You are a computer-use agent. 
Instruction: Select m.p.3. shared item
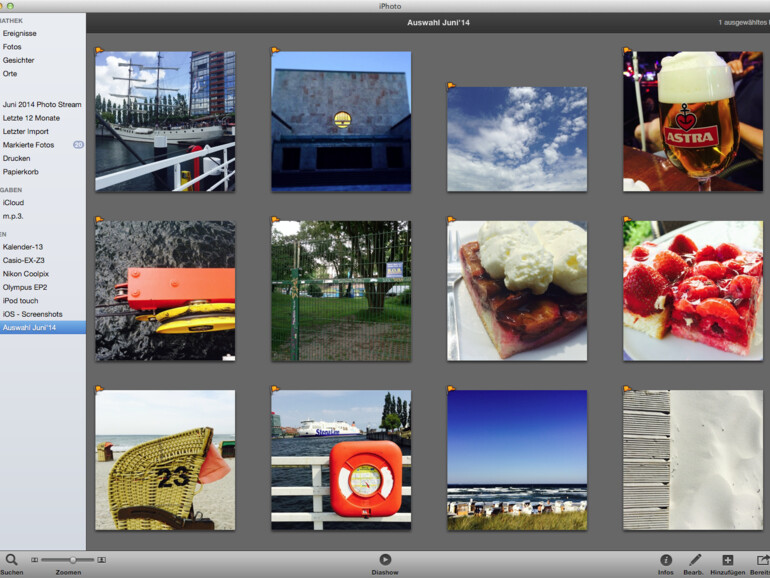click(x=13, y=216)
